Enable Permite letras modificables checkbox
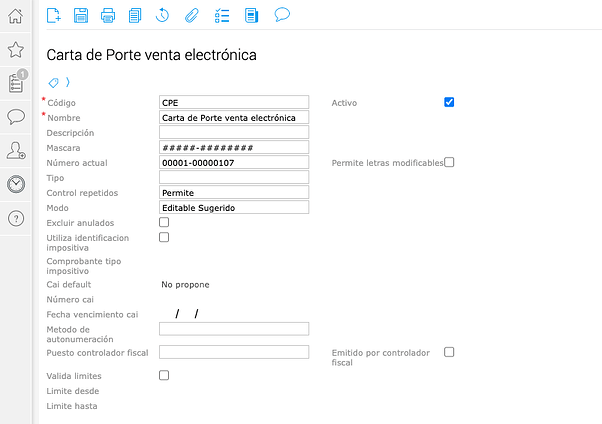This screenshot has height=424, width=602. click(449, 162)
